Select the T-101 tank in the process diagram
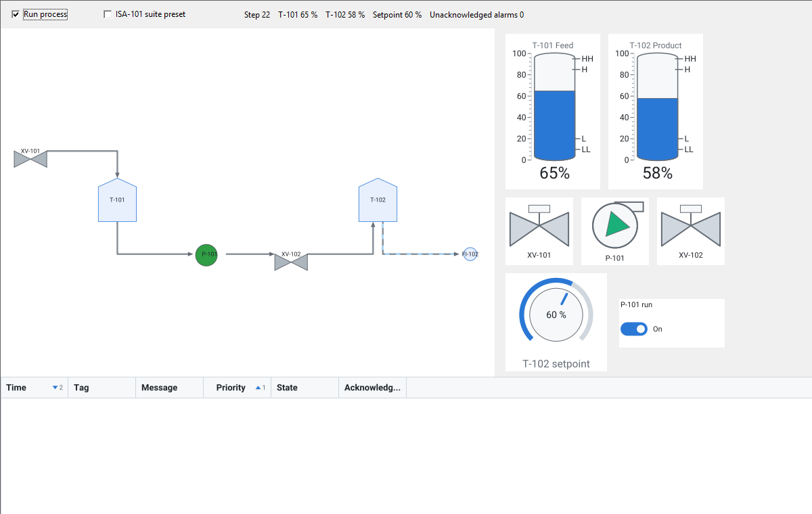812x514 pixels. click(x=118, y=200)
